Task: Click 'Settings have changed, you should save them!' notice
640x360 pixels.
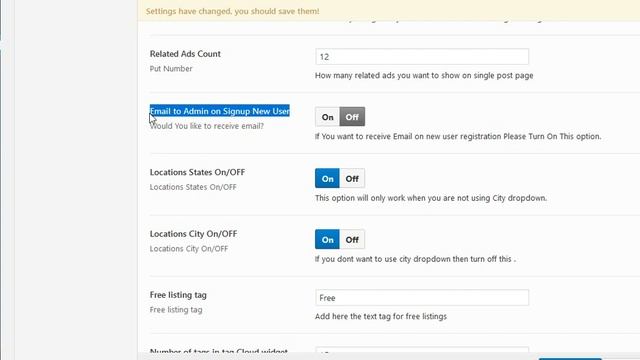Action: (233, 11)
